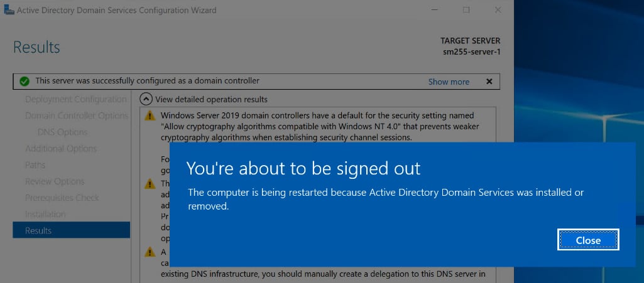
Task: Select the Installation step
Action: coord(45,214)
